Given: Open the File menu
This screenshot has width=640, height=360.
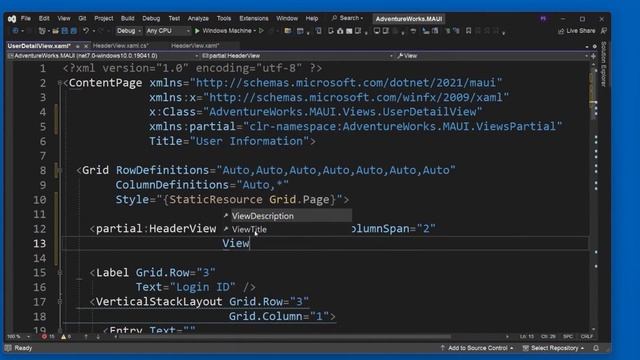Looking at the screenshot, I should click(x=26, y=18).
